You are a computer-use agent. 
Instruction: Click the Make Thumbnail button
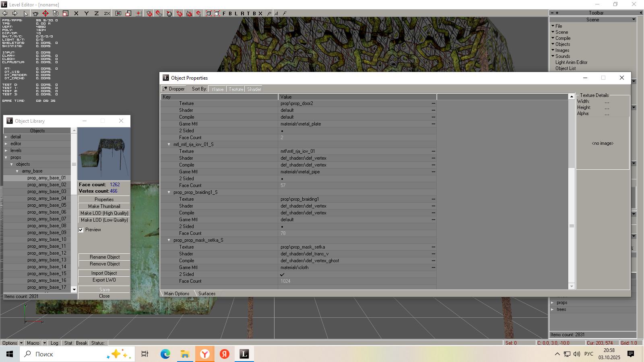click(104, 206)
